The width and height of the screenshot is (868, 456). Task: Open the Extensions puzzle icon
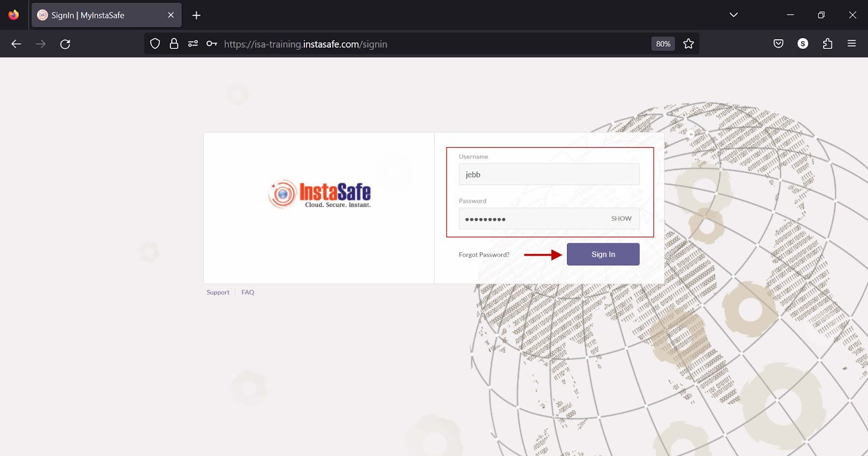click(827, 44)
